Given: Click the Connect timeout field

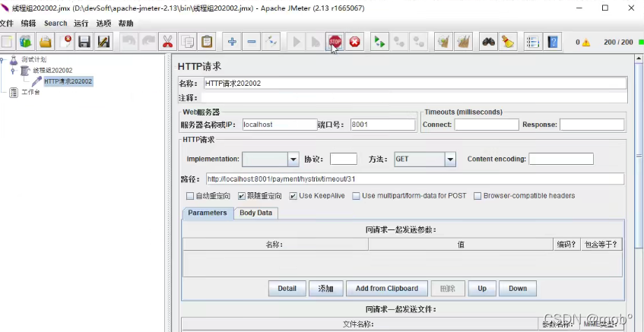Looking at the screenshot, I should (487, 125).
